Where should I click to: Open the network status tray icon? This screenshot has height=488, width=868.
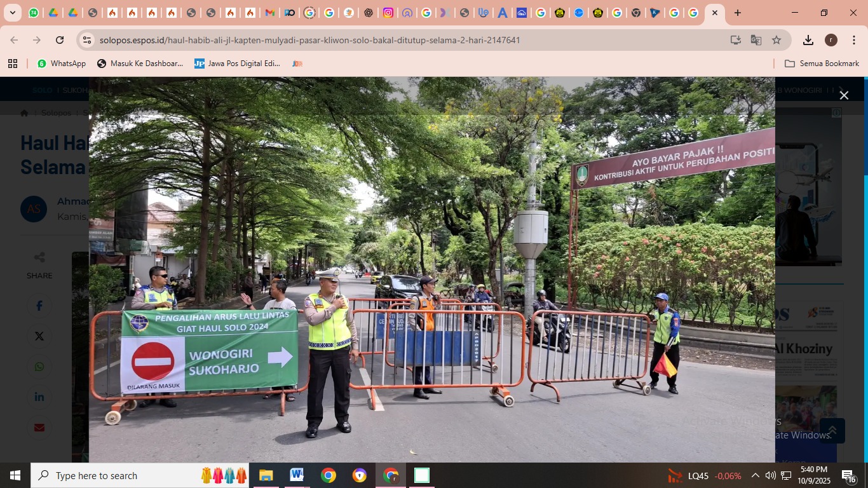786,475
